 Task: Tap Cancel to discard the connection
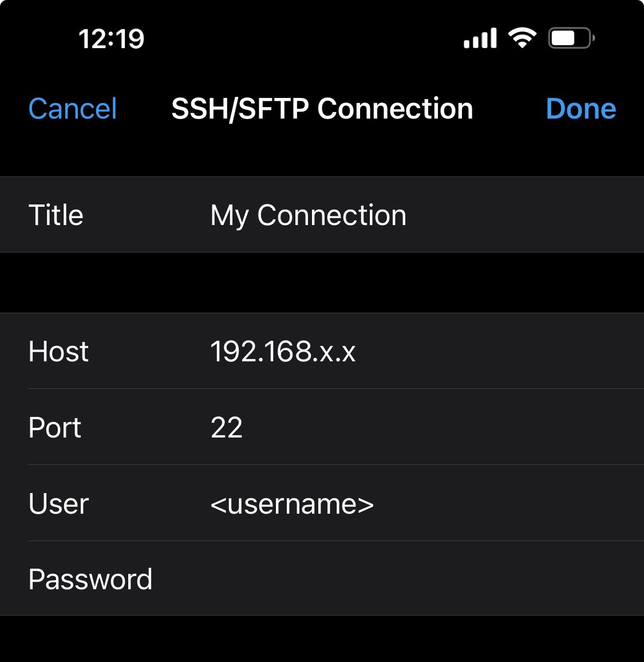[x=73, y=108]
